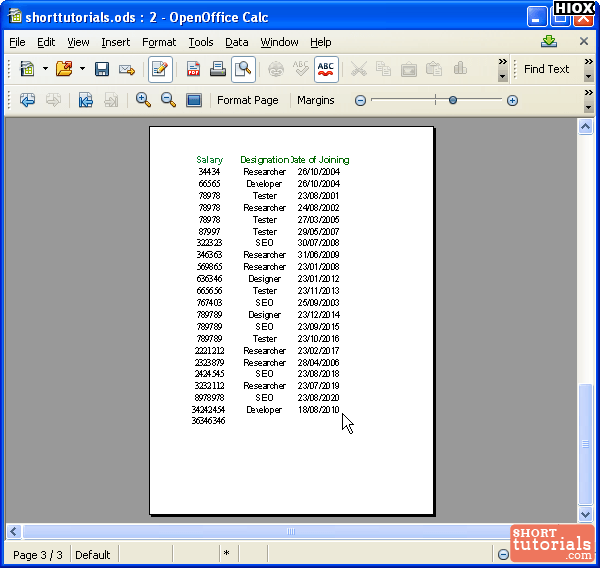Image resolution: width=600 pixels, height=568 pixels.
Task: Open the Standard toolbar options arrow
Action: tap(502, 77)
